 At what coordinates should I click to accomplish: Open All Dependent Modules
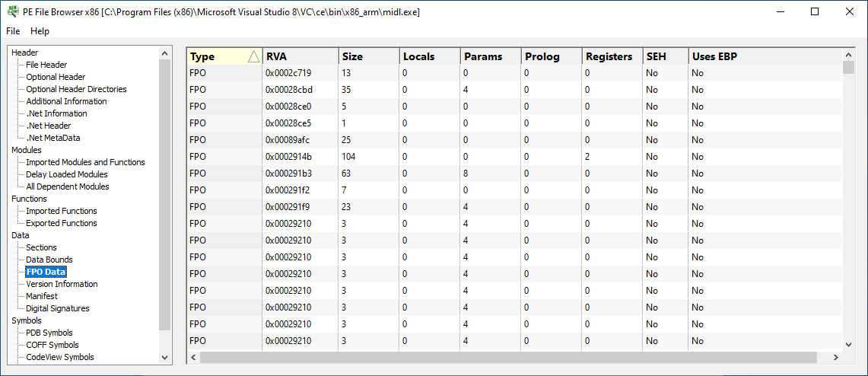click(68, 186)
